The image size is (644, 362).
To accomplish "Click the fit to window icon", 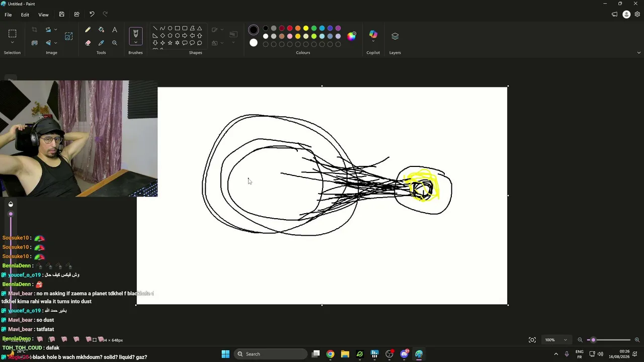I will click(x=532, y=340).
